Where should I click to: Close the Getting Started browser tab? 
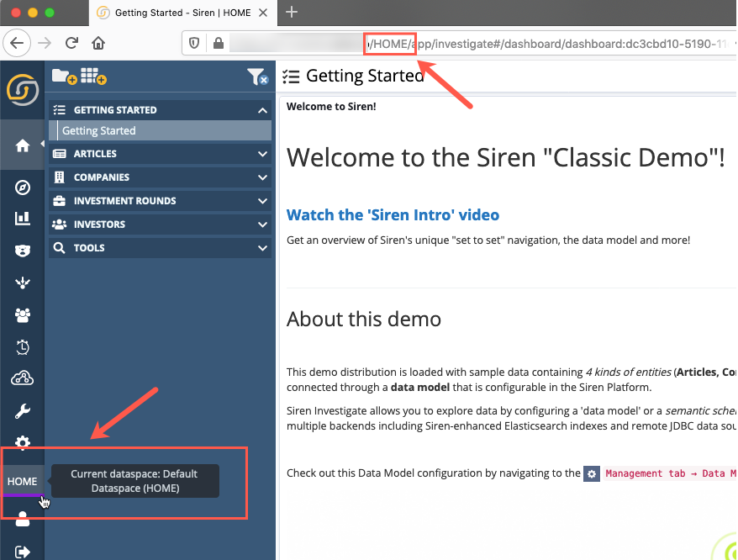tap(263, 13)
